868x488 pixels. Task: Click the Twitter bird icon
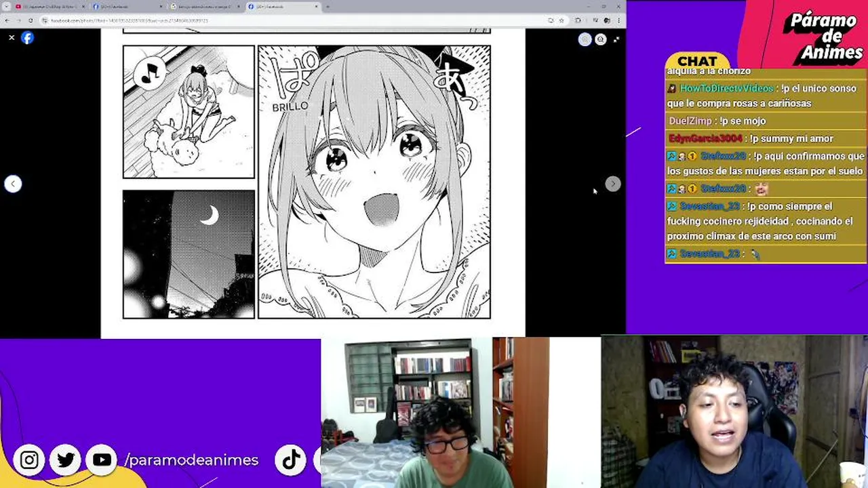click(x=66, y=460)
